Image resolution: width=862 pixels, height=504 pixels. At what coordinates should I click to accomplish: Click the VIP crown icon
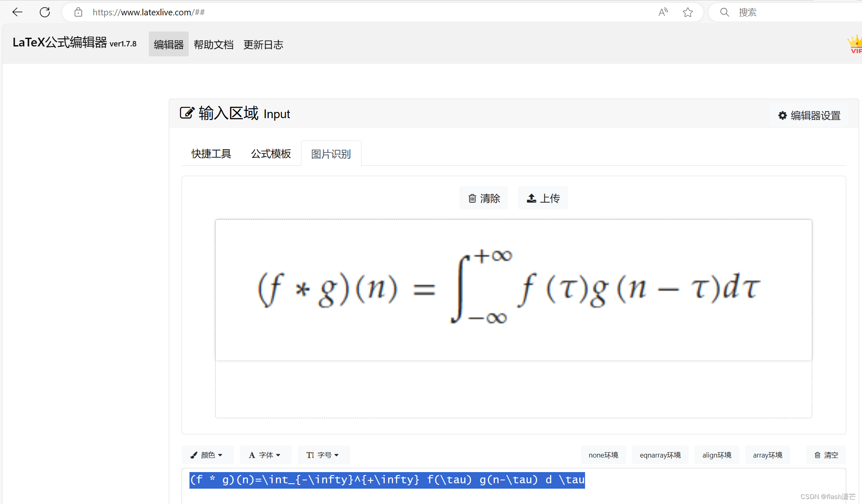855,44
